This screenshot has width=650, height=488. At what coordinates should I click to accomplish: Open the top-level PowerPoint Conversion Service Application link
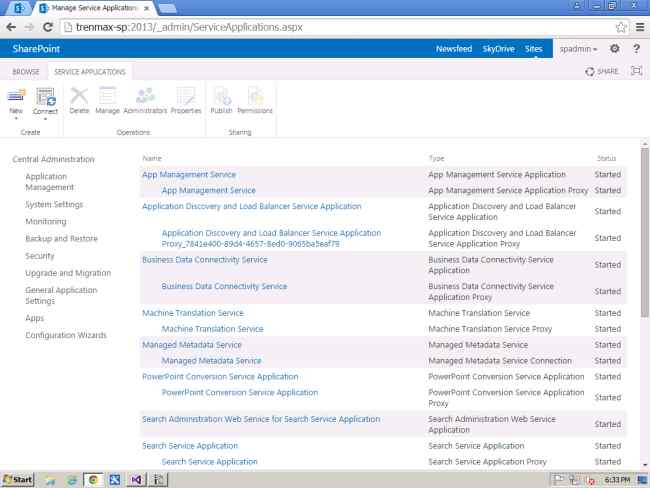220,376
